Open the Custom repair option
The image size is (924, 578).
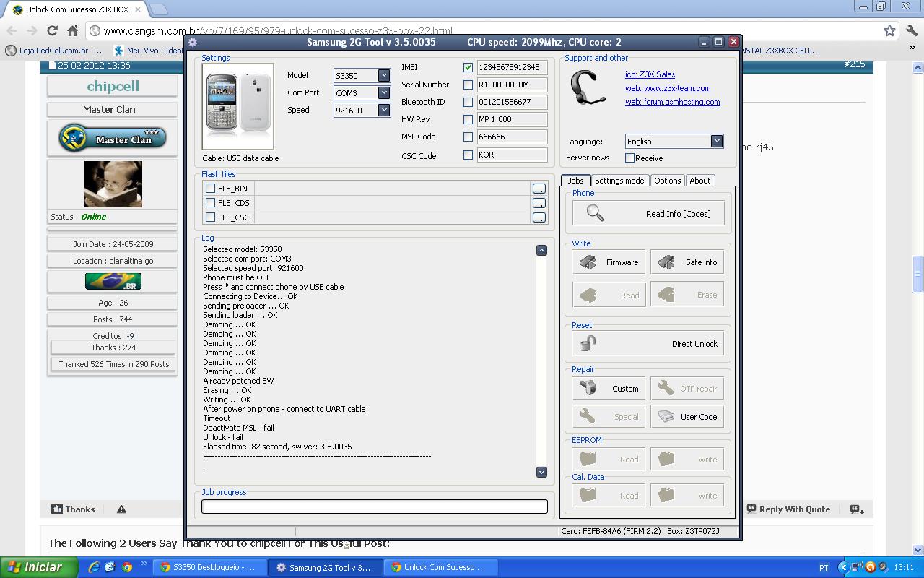tap(609, 388)
